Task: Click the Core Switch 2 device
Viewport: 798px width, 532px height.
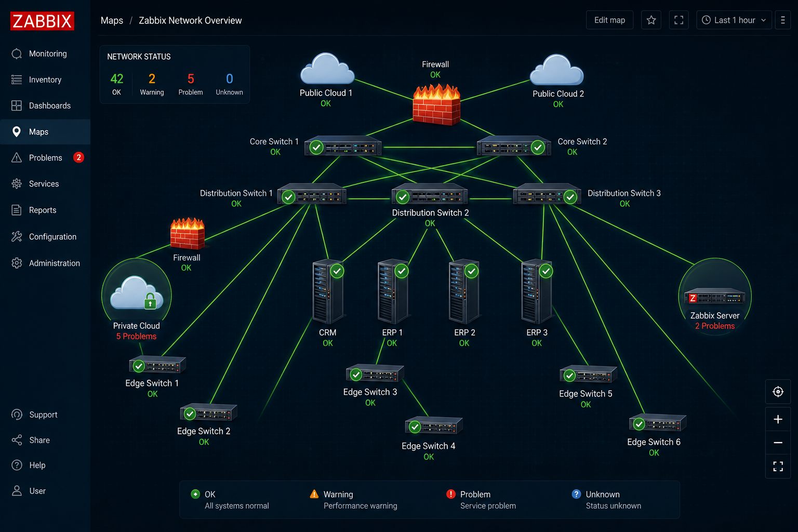Action: (x=514, y=146)
